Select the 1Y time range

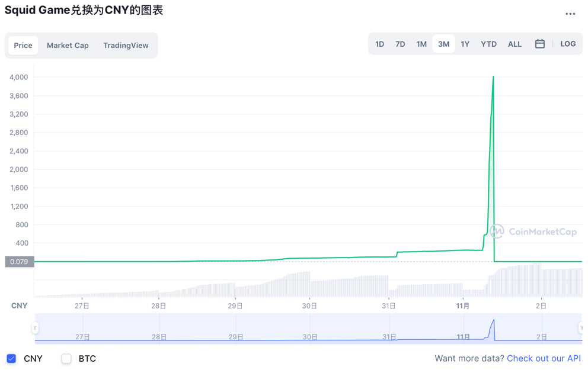click(x=465, y=44)
